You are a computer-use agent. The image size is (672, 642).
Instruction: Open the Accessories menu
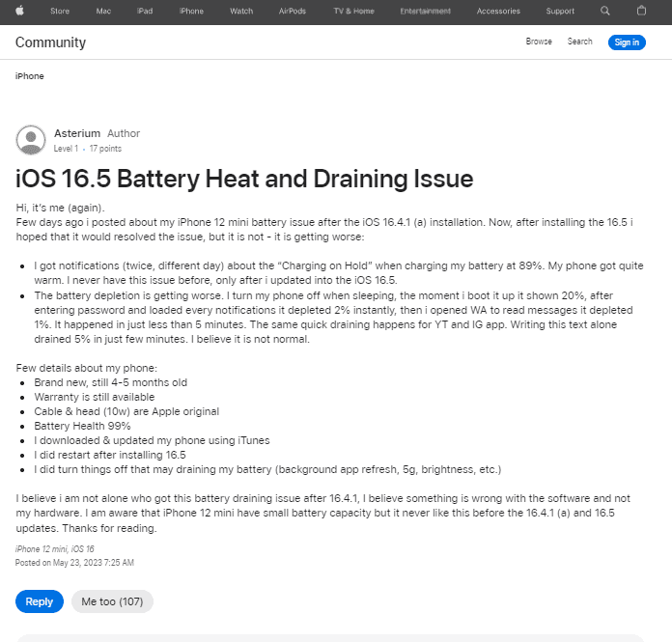498,12
